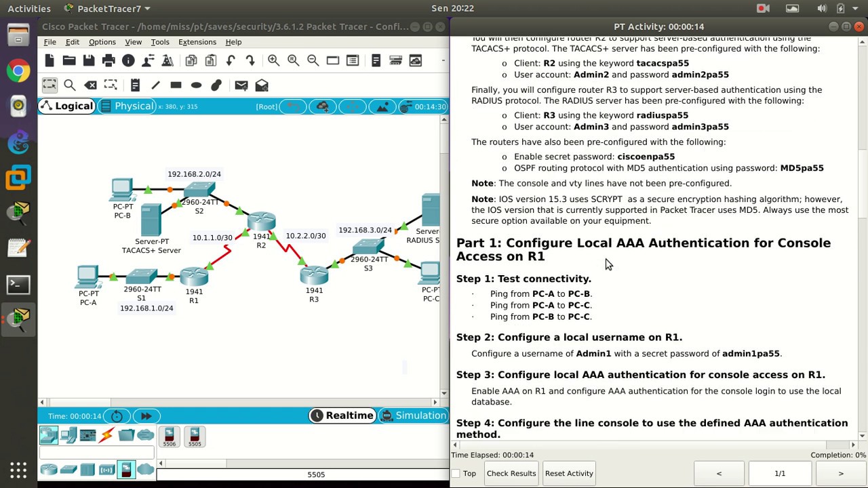Select Connections lightning category
Image resolution: width=868 pixels, height=488 pixels.
point(106,435)
